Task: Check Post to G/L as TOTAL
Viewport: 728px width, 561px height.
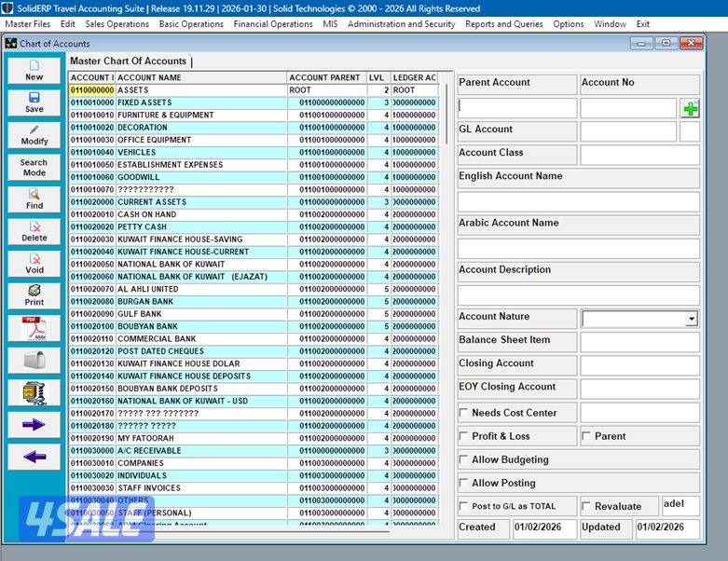Action: point(463,506)
